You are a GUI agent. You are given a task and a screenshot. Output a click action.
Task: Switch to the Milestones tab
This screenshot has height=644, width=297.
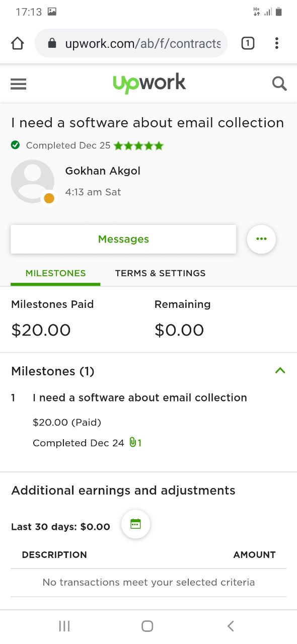(x=55, y=273)
